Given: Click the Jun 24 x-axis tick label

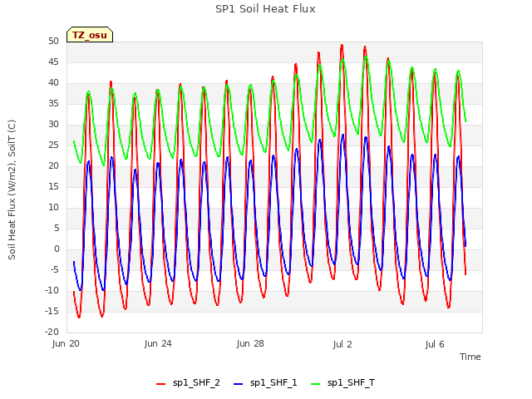Looking at the screenshot, I should pyautogui.click(x=158, y=343).
